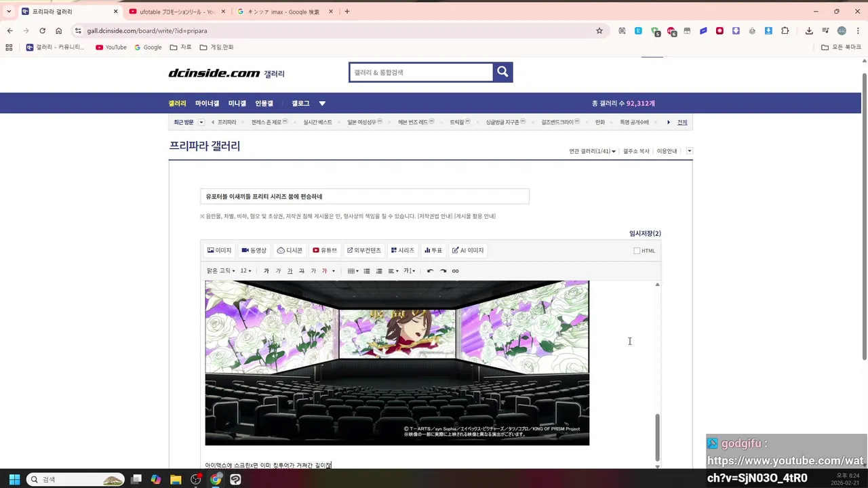Reload the page in Chrome
Screen dimensions: 868x488
pos(42,30)
